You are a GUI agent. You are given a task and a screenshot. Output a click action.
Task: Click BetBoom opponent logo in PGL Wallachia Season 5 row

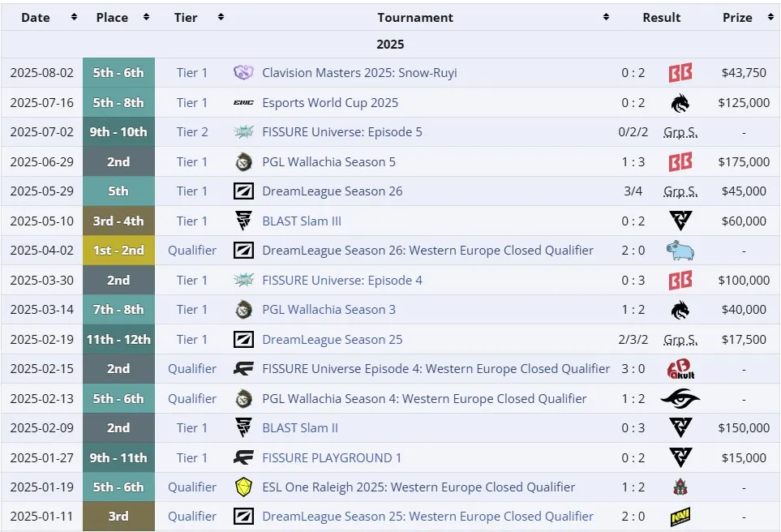pyautogui.click(x=680, y=162)
